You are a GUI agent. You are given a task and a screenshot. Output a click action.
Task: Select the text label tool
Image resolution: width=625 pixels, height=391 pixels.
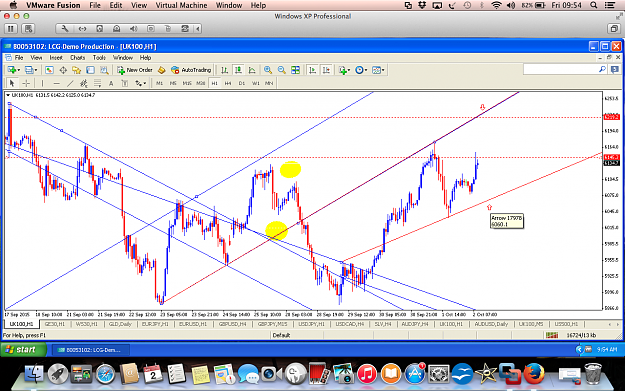125,83
